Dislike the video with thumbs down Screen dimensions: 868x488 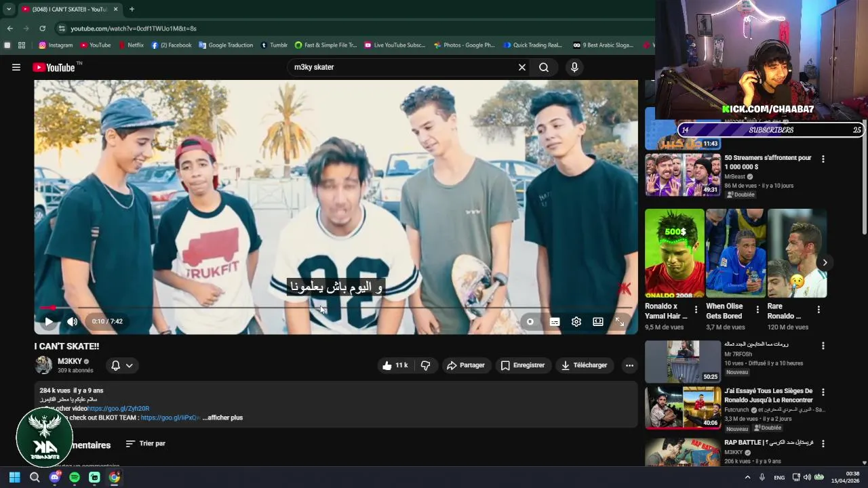[425, 365]
